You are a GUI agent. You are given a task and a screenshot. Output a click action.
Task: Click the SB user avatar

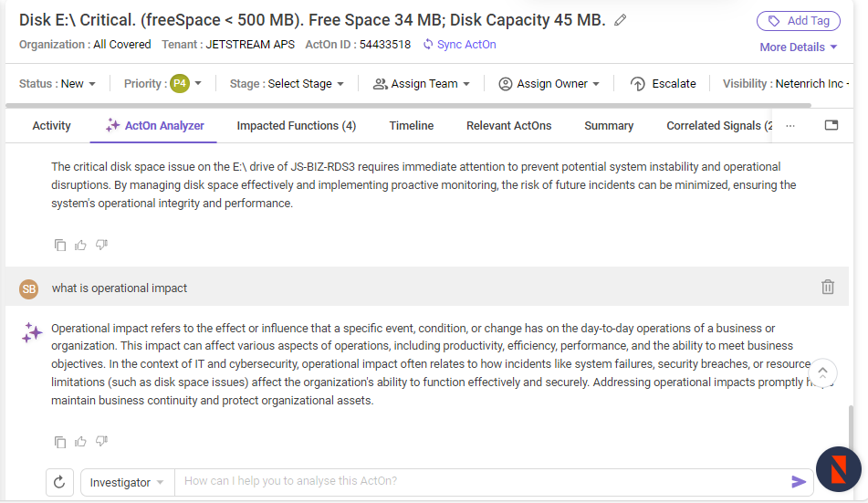tap(29, 288)
